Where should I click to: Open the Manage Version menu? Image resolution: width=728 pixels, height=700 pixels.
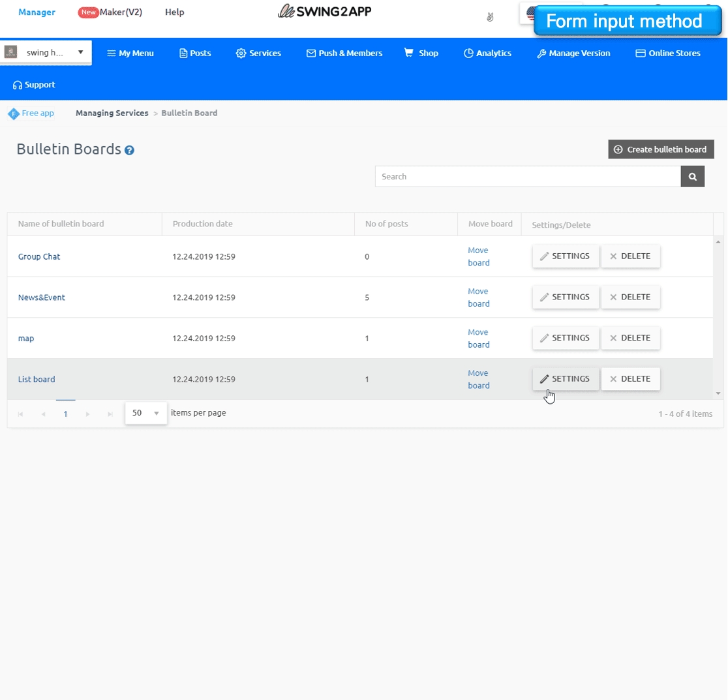click(573, 53)
